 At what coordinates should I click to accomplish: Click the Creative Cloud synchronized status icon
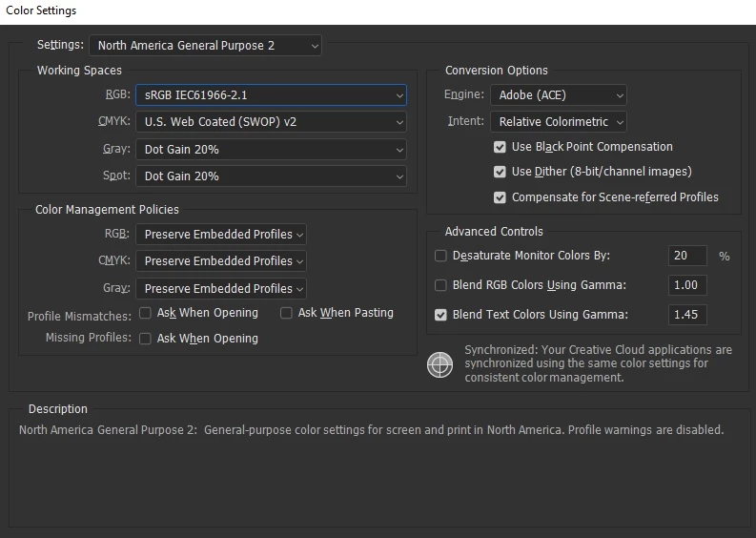439,364
